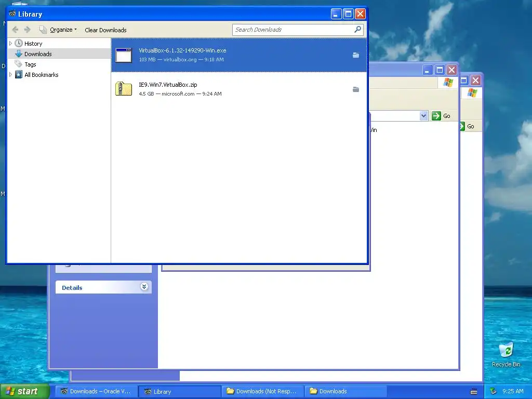Select the Recycle Bin desktop icon
This screenshot has width=532, height=399.
pos(506,354)
